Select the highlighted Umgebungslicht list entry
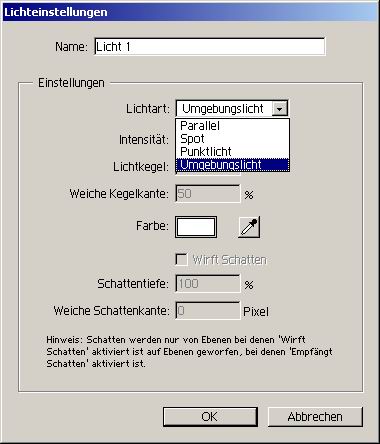The height and width of the screenshot is (444, 380). click(x=232, y=165)
